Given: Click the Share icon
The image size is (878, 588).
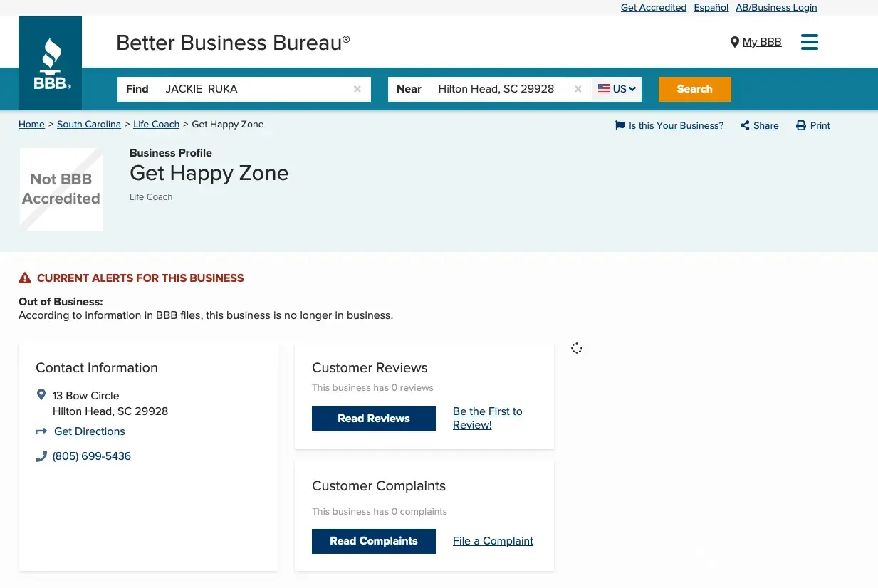Looking at the screenshot, I should 745,126.
